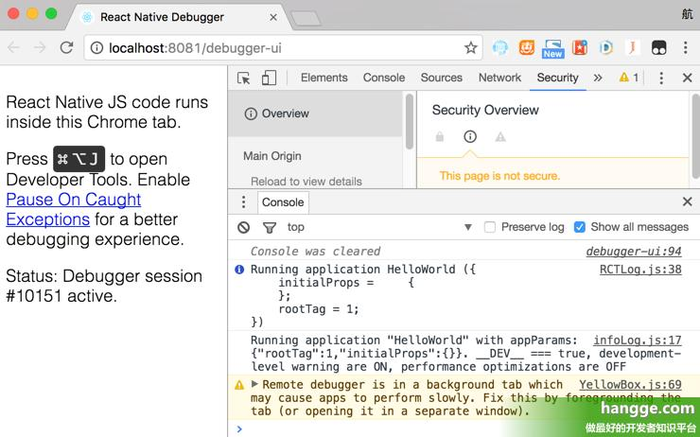700x437 pixels.
Task: Click the 'Reload to view details' text
Action: 306,182
